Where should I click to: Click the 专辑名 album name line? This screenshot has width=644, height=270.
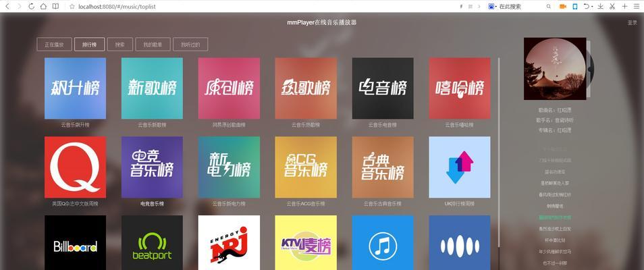pos(555,130)
